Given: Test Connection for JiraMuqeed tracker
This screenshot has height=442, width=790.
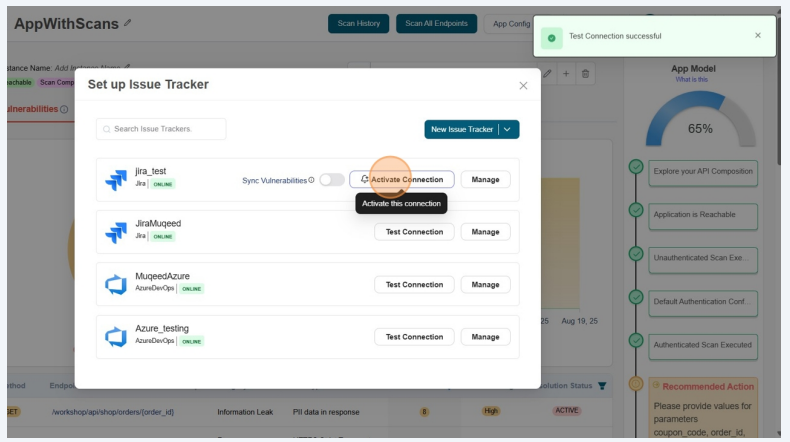Looking at the screenshot, I should (x=414, y=232).
